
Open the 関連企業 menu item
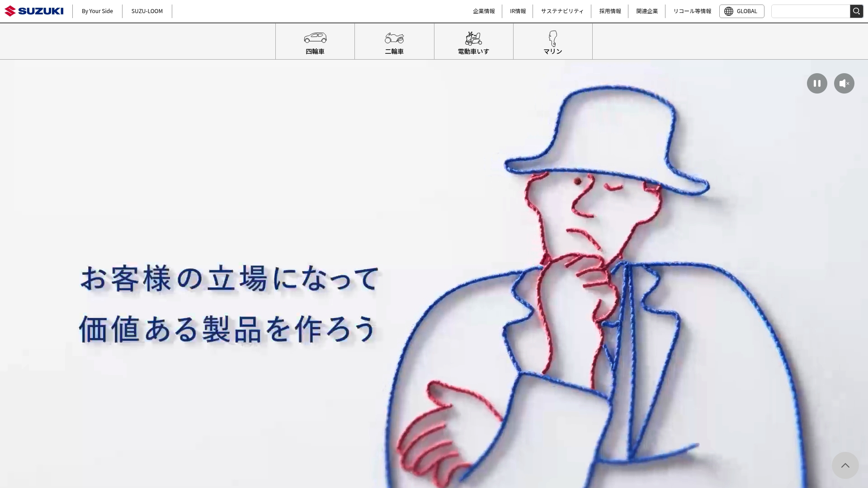tap(647, 11)
